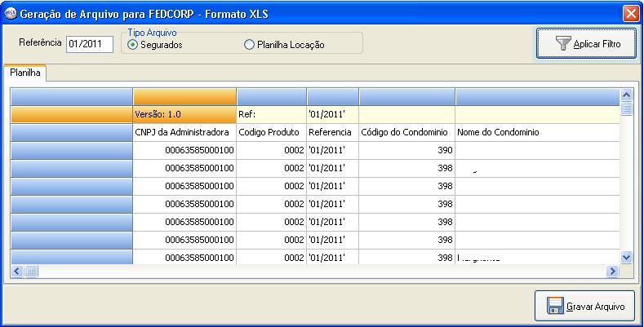
Task: Click the vertical scrollbar up arrow
Action: [626, 95]
